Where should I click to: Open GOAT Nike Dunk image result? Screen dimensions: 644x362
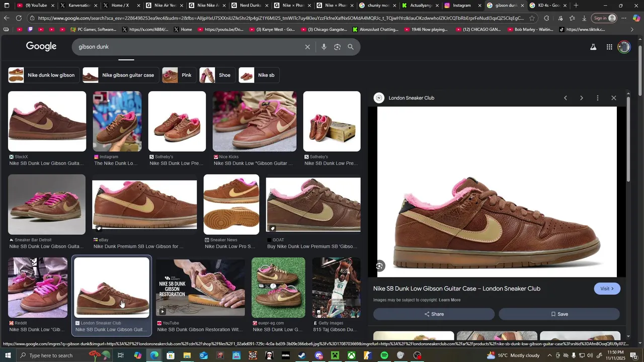[313, 204]
